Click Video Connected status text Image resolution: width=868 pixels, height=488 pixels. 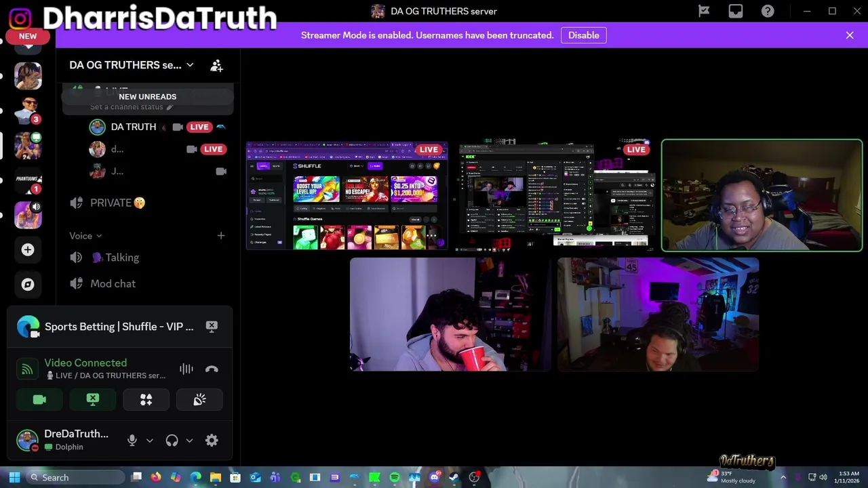pos(85,363)
